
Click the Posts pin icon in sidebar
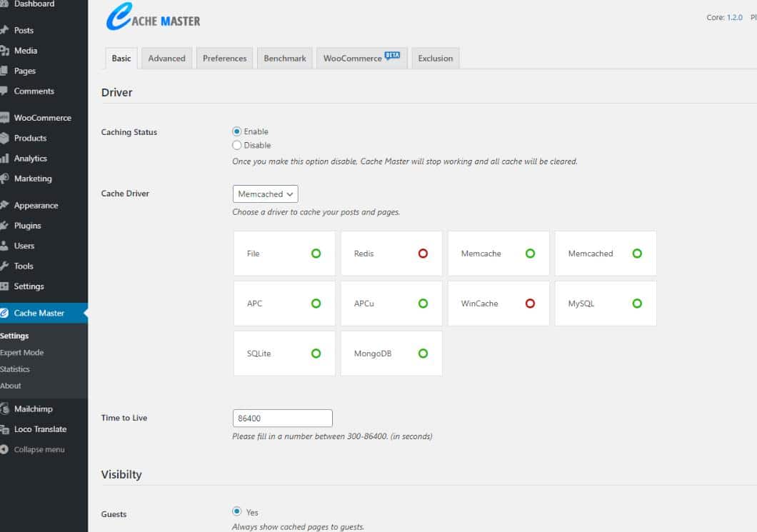pos(4,30)
